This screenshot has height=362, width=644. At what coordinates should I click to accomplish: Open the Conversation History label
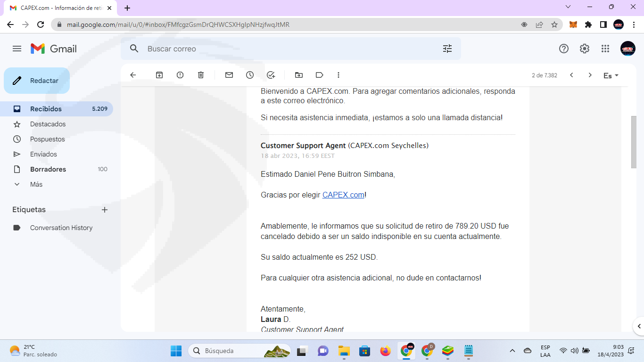pos(57,228)
